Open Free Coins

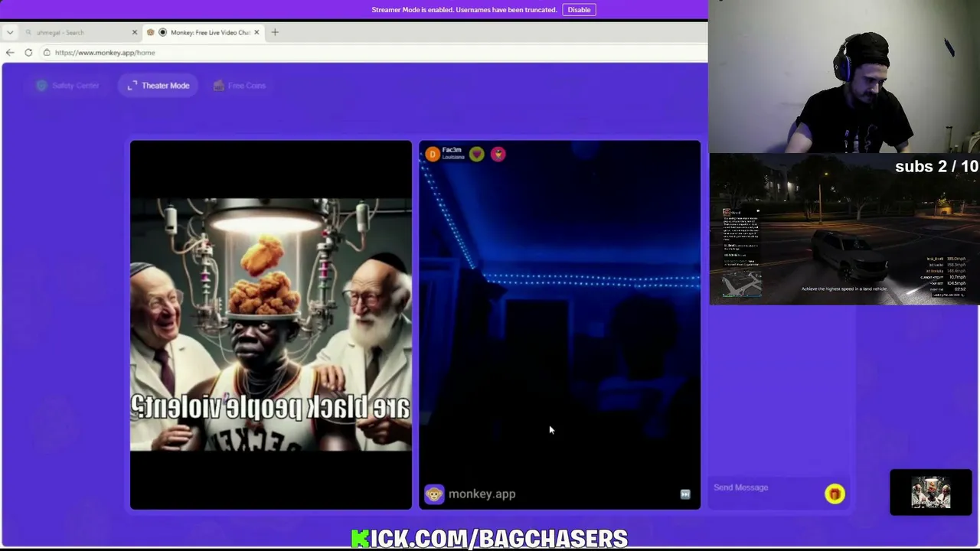pyautogui.click(x=240, y=86)
